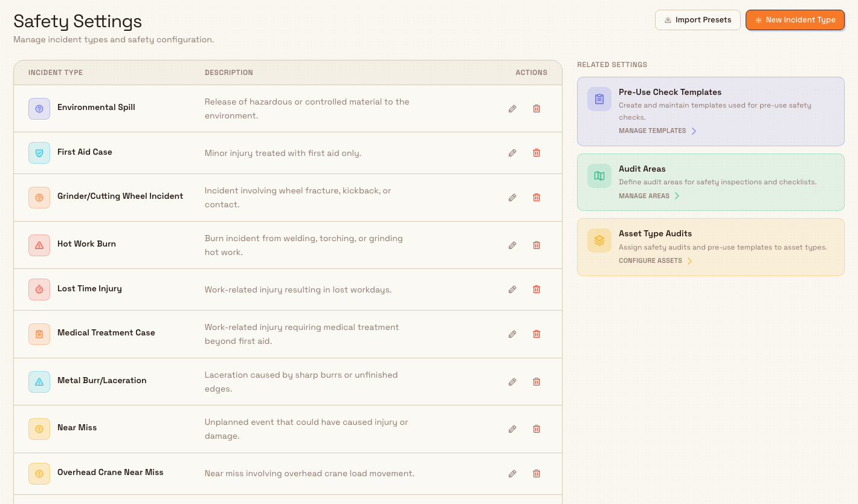This screenshot has width=858, height=504.
Task: Remove Lost Time Injury using its trash icon
Action: coord(537,289)
